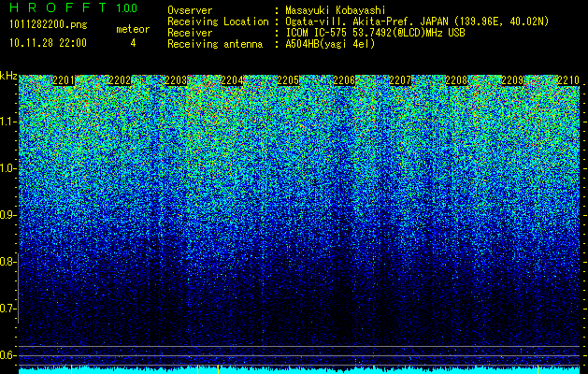588x374 pixels.
Task: Click the 2201 time marker
Action: point(64,80)
